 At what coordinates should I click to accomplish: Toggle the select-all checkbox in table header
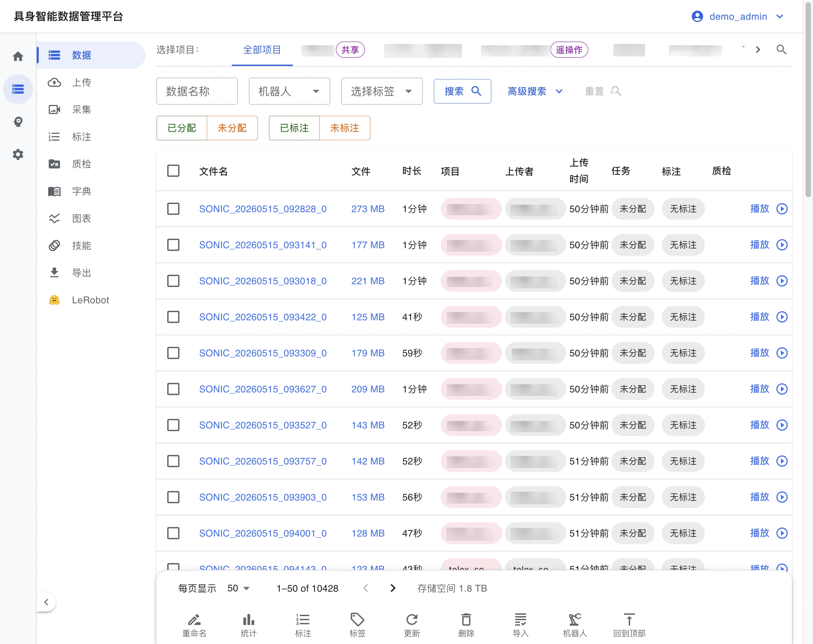[173, 171]
